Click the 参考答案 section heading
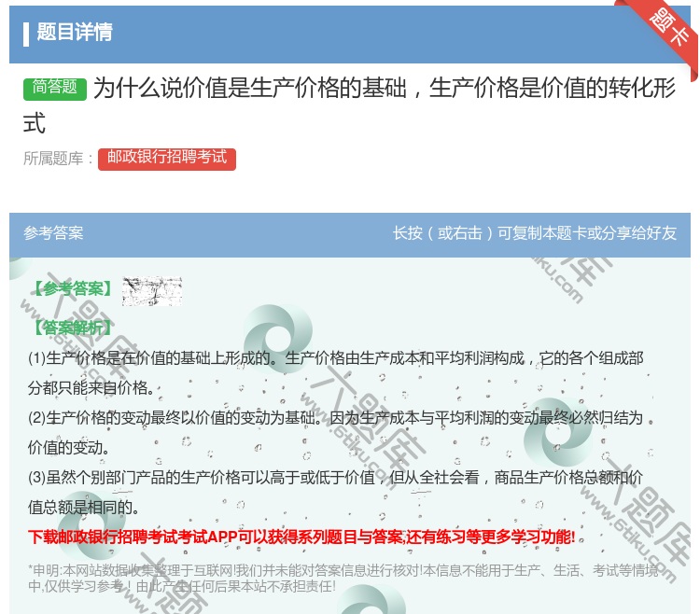Image resolution: width=700 pixels, height=614 pixels. tap(53, 233)
